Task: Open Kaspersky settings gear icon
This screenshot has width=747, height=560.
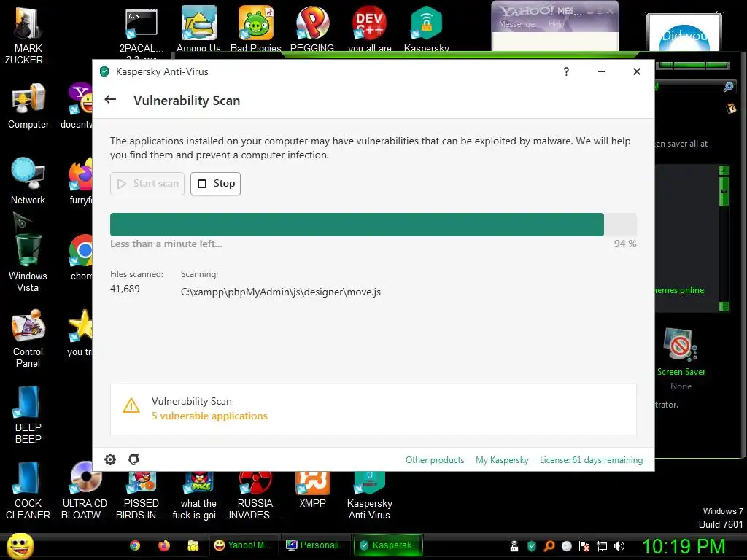Action: (x=110, y=459)
